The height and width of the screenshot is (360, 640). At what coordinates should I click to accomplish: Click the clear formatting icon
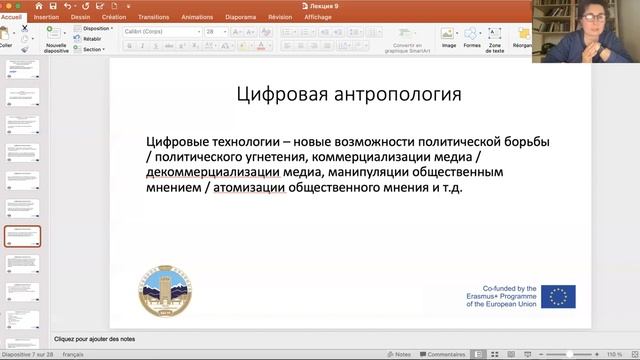pyautogui.click(x=266, y=32)
